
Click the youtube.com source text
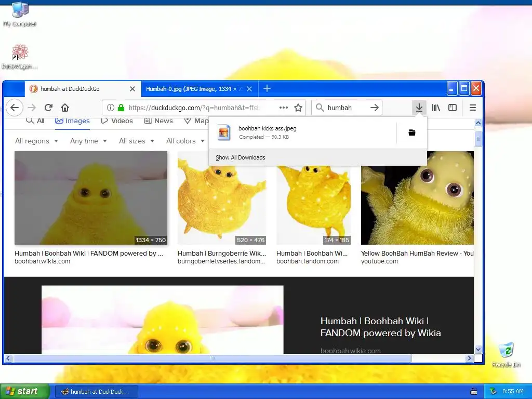(379, 261)
